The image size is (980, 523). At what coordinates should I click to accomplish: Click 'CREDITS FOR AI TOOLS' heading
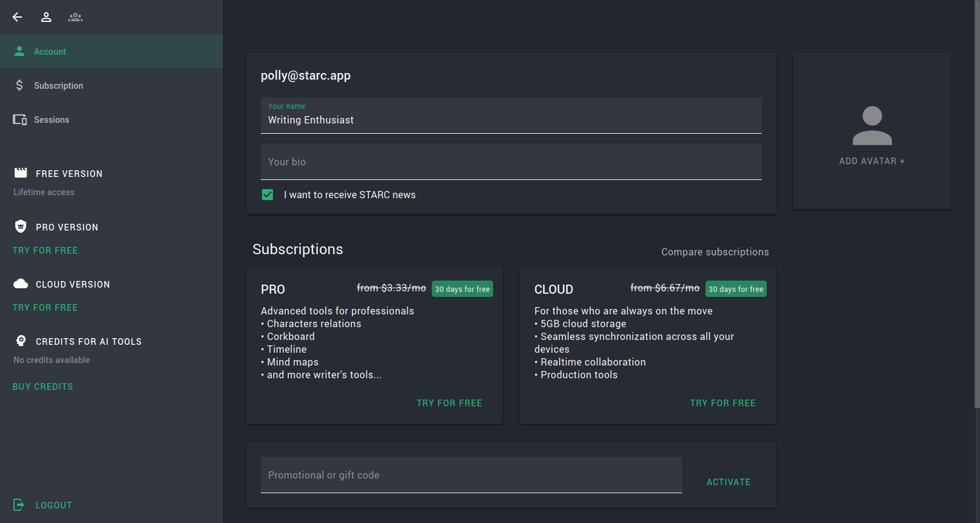tap(89, 342)
